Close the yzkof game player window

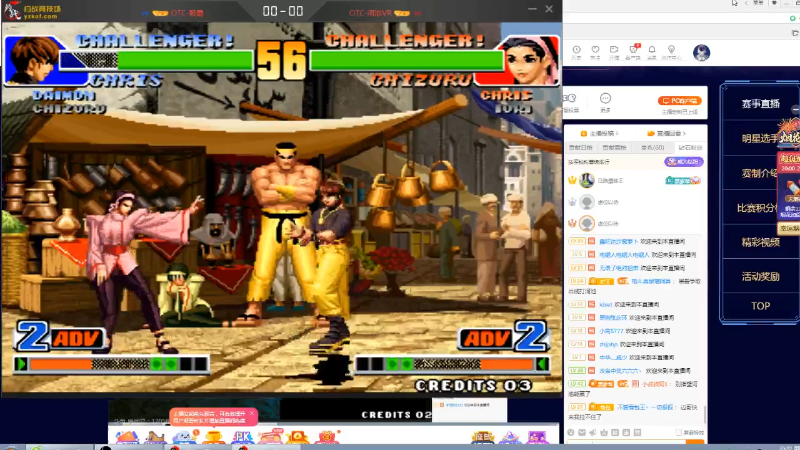[x=549, y=9]
